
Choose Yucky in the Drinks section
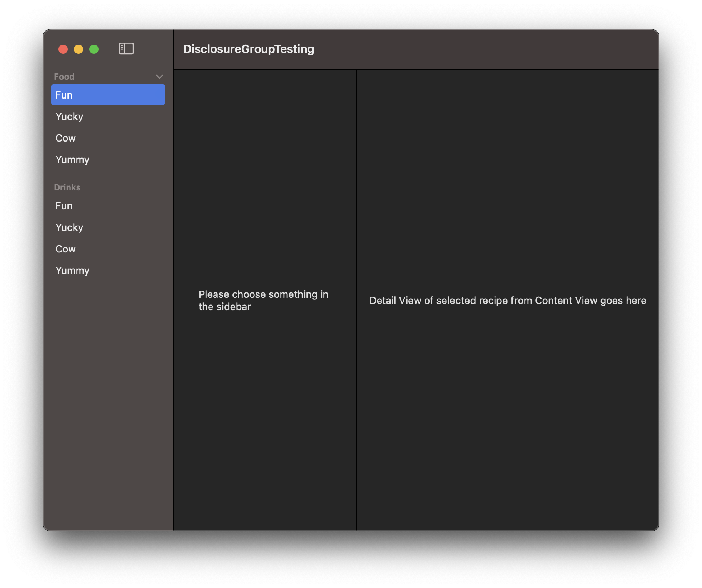[69, 227]
